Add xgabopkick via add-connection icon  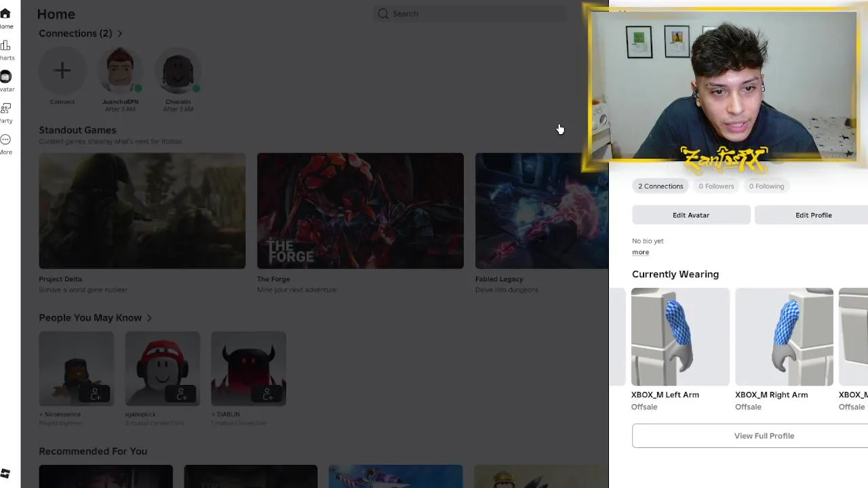pos(181,393)
